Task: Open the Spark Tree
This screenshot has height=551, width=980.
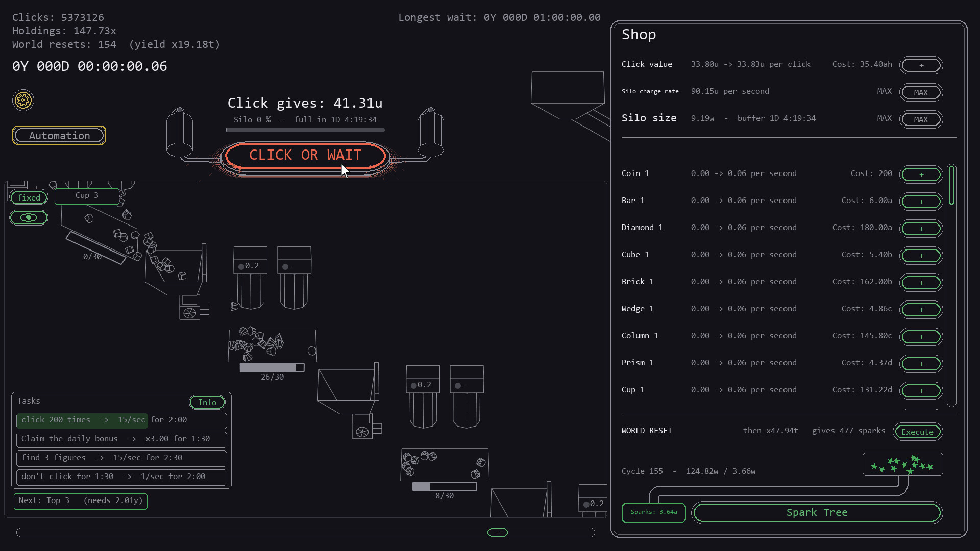Action: (817, 513)
